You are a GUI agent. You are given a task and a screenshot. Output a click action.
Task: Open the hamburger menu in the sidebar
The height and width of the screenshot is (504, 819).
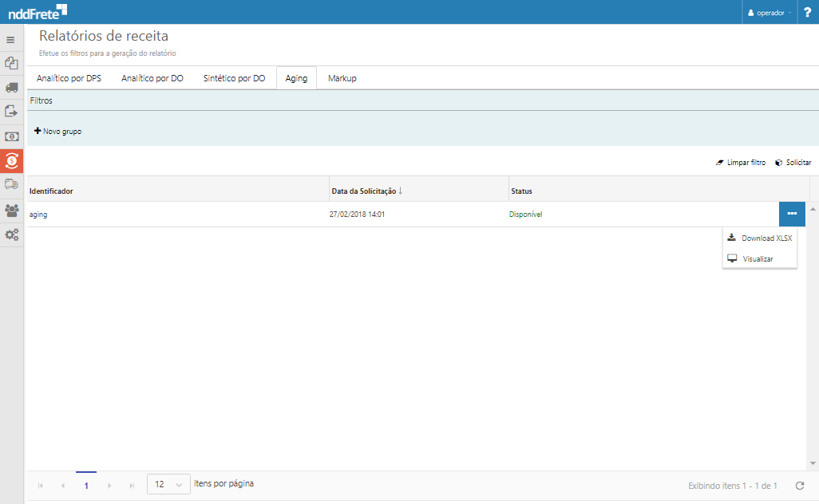11,39
